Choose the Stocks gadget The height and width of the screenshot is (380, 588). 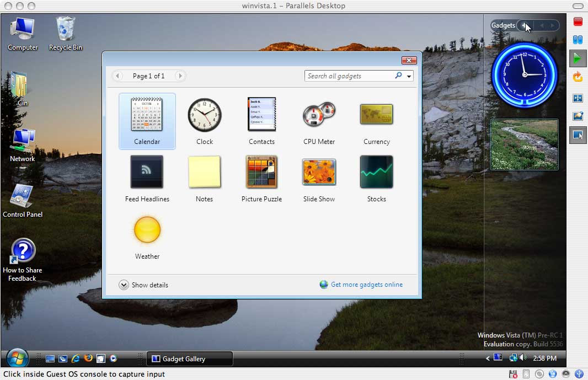coord(377,179)
